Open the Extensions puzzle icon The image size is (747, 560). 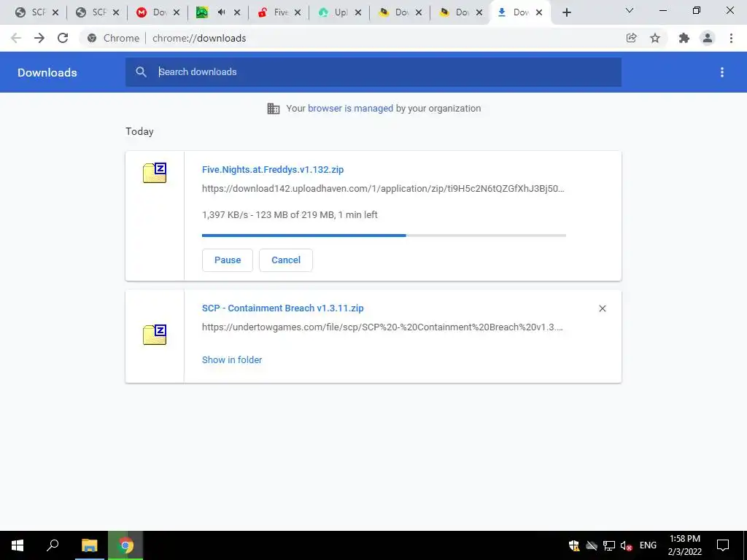[684, 38]
